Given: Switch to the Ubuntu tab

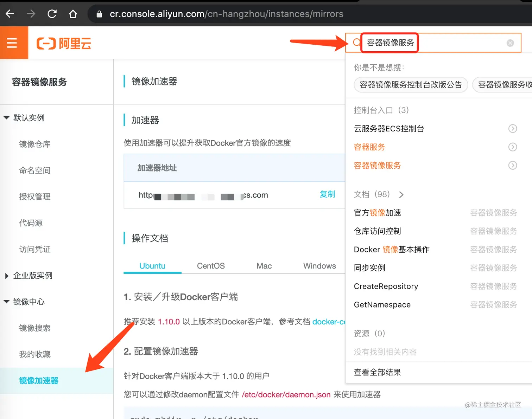Looking at the screenshot, I should coord(152,266).
